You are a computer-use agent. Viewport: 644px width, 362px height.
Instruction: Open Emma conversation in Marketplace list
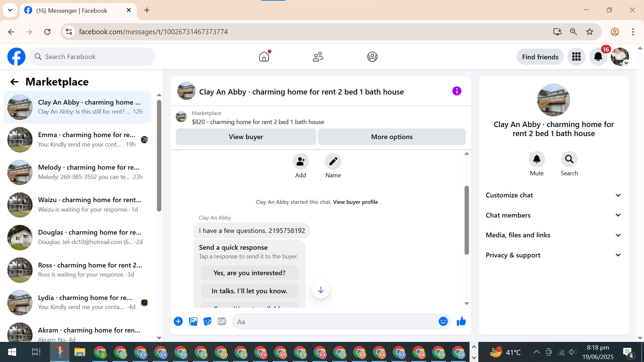[77, 139]
